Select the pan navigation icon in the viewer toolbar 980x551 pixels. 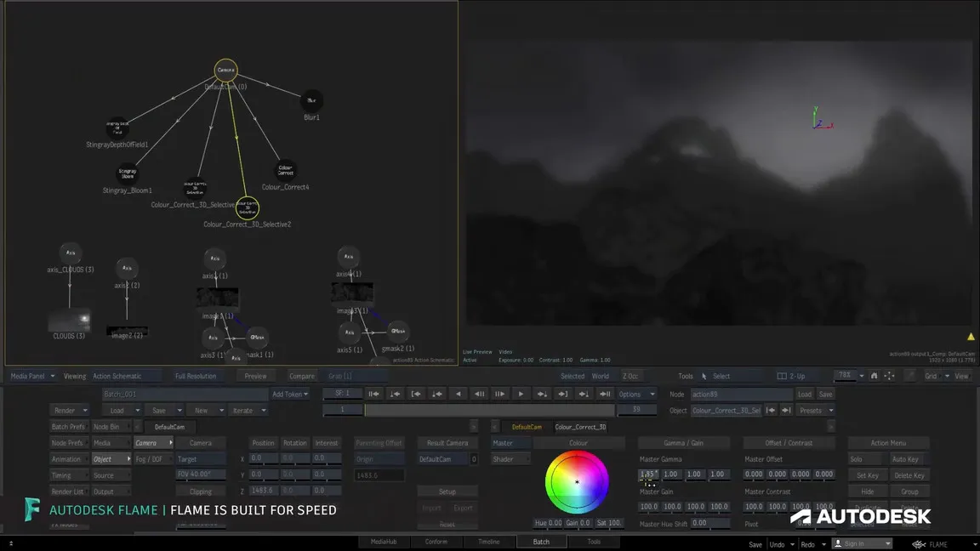(890, 376)
